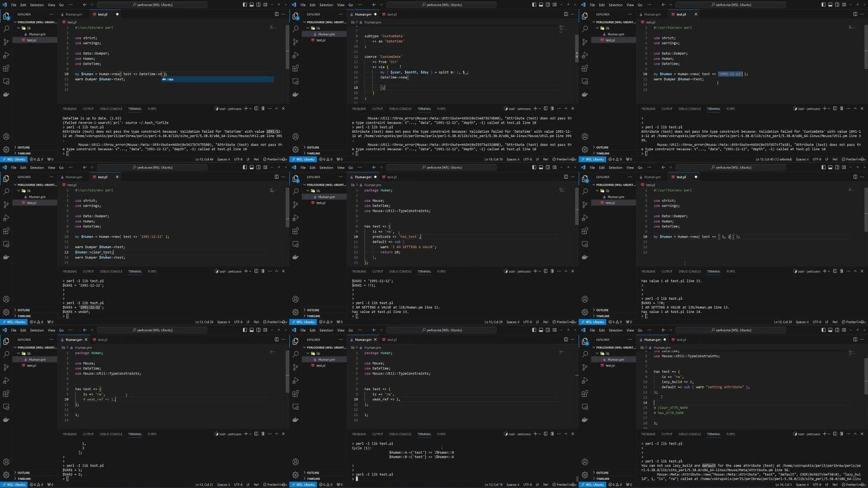This screenshot has width=868, height=488.
Task: Close the terminal panel in bottom-left window
Action: (x=283, y=434)
